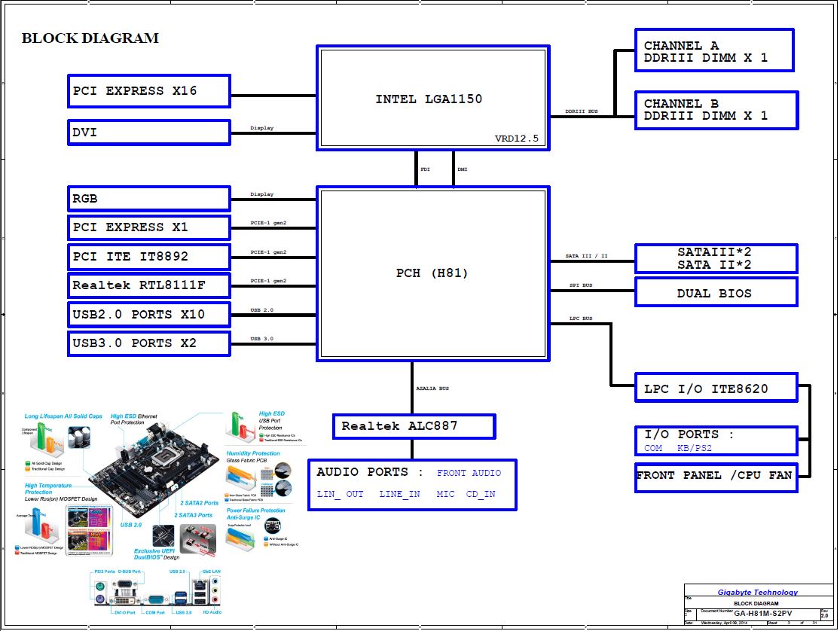Select the "DDRIII BUS" label
The width and height of the screenshot is (840, 631).
(582, 111)
